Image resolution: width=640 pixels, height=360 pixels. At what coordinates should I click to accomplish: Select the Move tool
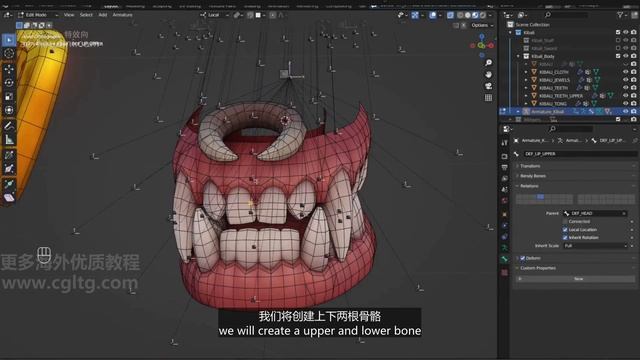9,69
